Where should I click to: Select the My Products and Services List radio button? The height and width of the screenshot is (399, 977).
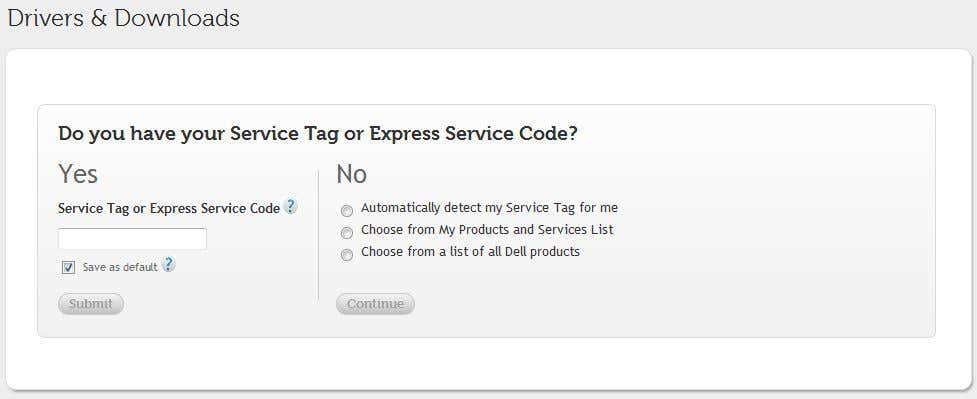click(347, 233)
